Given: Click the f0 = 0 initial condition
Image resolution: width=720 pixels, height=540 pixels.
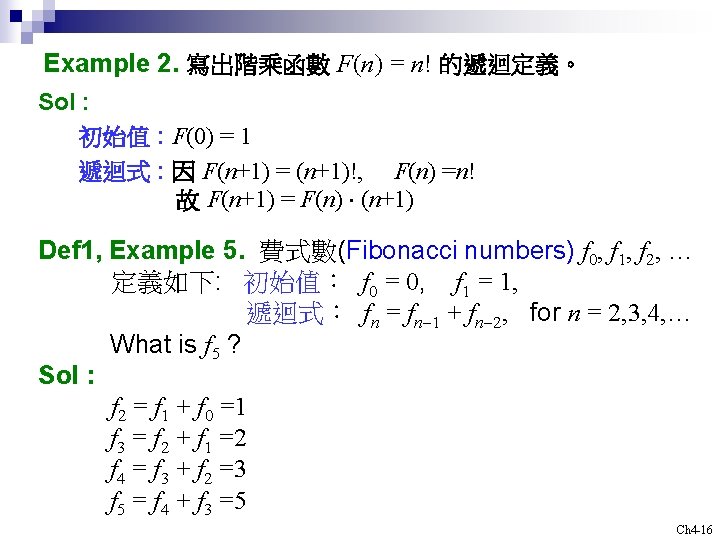Looking at the screenshot, I should point(391,283).
